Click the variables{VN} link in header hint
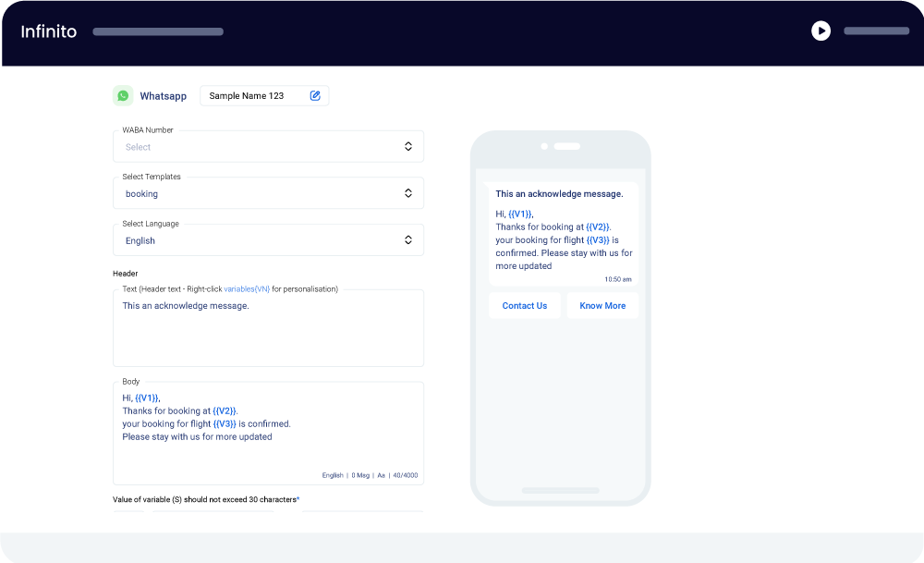The image size is (924, 563). pyautogui.click(x=247, y=288)
